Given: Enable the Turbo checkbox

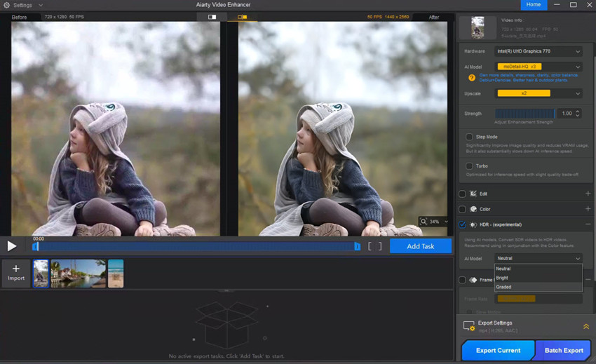Looking at the screenshot, I should pyautogui.click(x=469, y=166).
